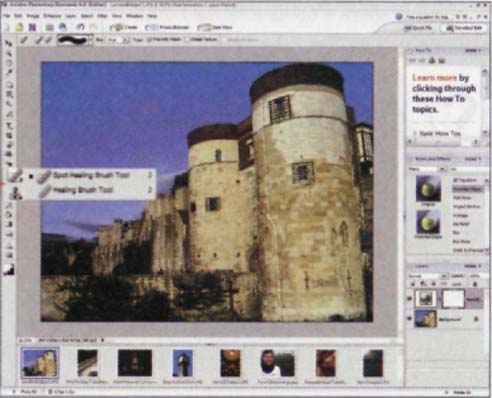Image resolution: width=492 pixels, height=398 pixels.
Task: Click Healing Brush icon in options bar
Action: tap(49, 40)
